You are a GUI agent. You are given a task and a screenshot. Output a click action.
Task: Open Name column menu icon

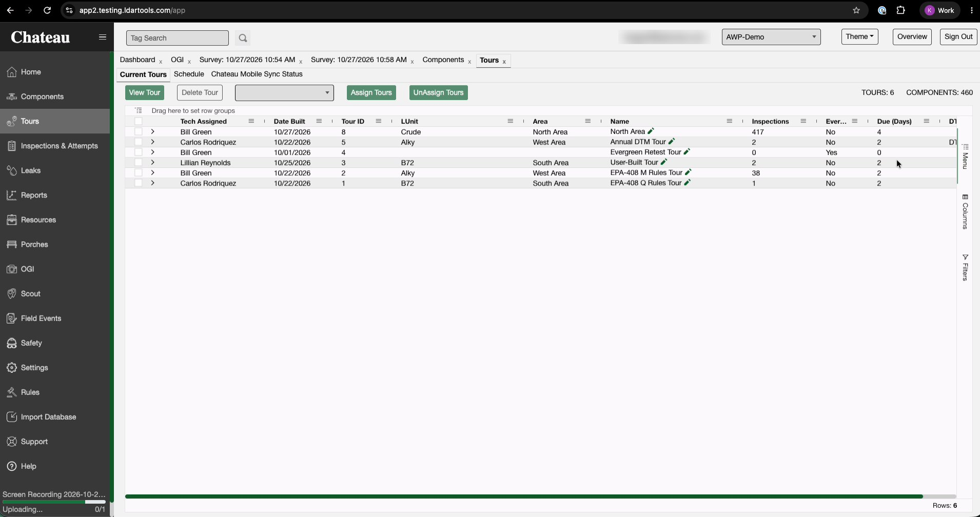click(730, 121)
